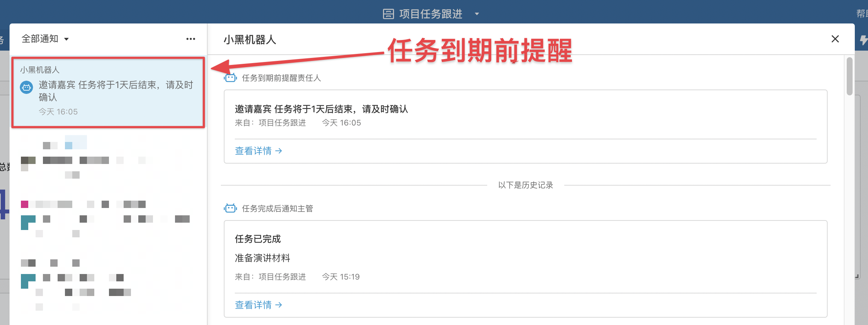The height and width of the screenshot is (325, 868).
Task: Open 查看详情 for the 邀请嘉宾 reminder
Action: click(258, 151)
